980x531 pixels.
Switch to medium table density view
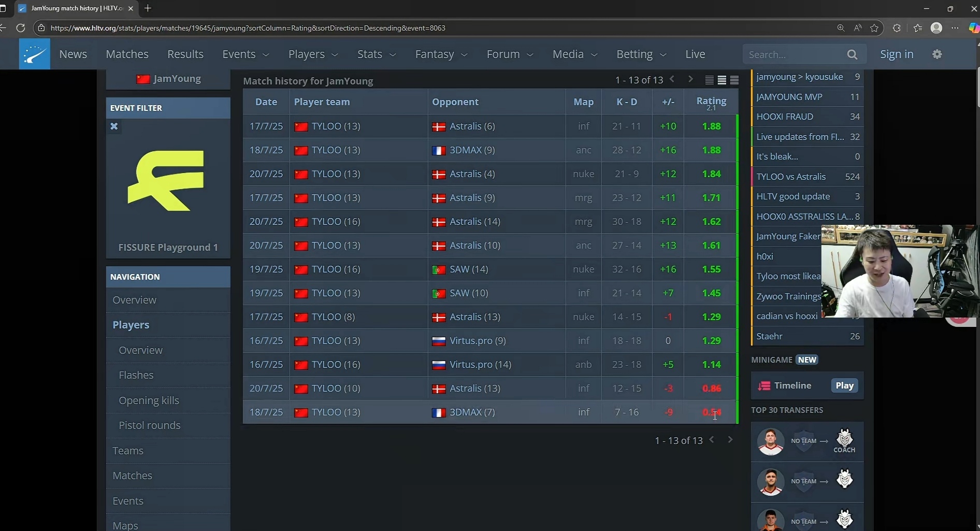(x=722, y=80)
